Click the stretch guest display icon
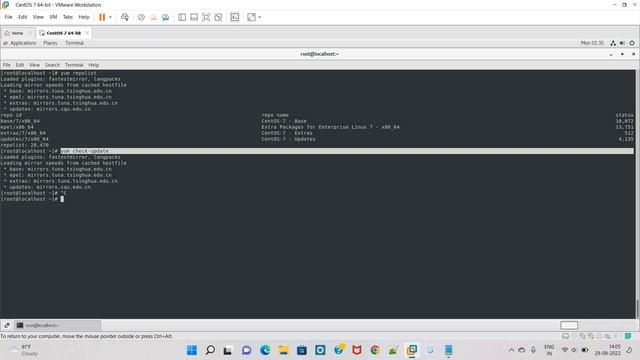This screenshot has width=640, height=360. click(x=251, y=17)
